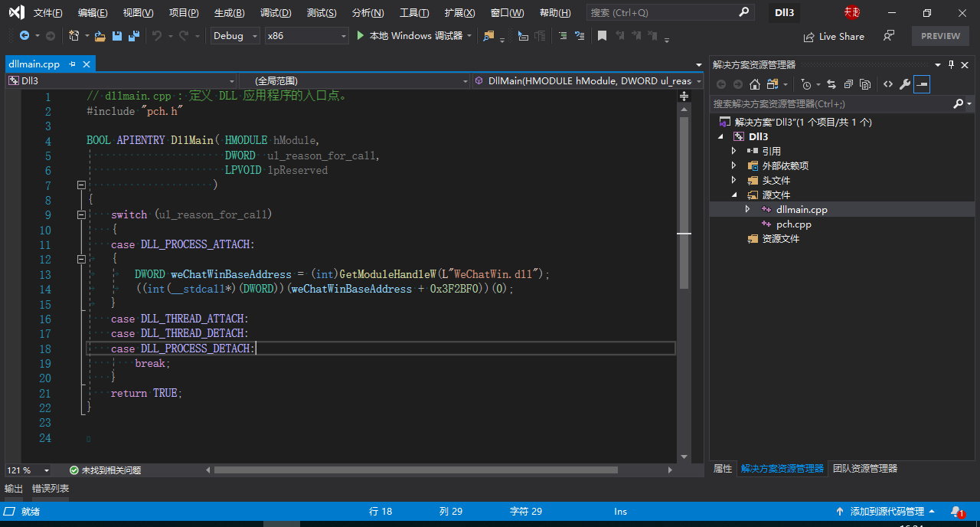Open the 调试(D) menu

pyautogui.click(x=276, y=13)
